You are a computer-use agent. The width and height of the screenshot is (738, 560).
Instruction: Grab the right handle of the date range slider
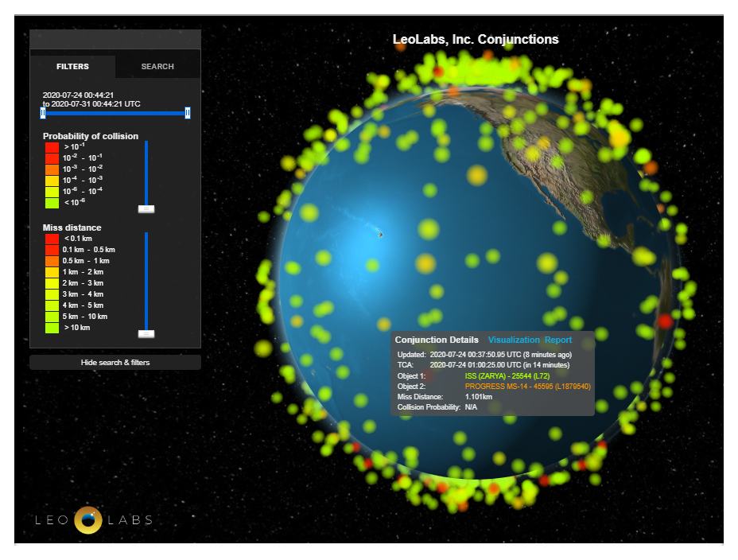pos(188,113)
